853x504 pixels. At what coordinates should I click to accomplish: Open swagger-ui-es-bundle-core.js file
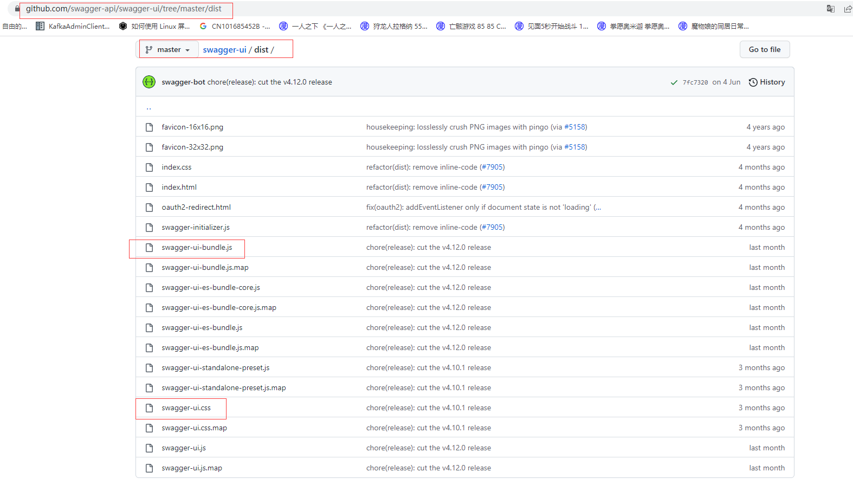[x=211, y=288]
